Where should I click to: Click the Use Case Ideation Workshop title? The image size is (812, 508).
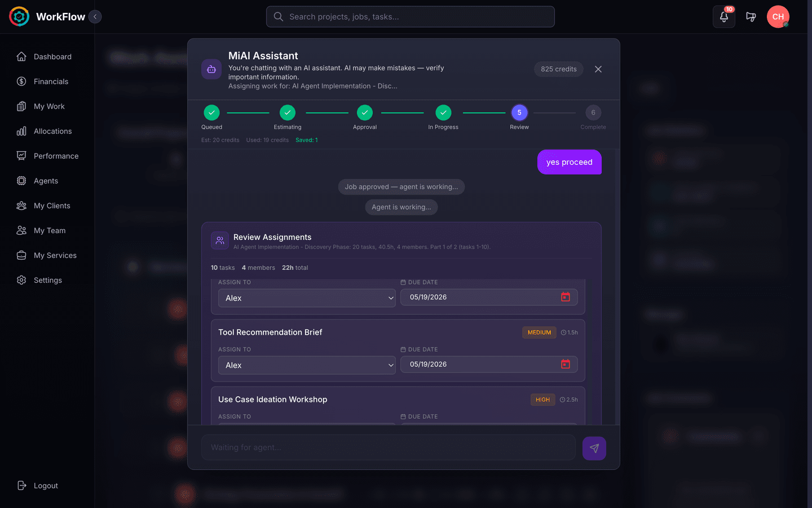point(273,400)
